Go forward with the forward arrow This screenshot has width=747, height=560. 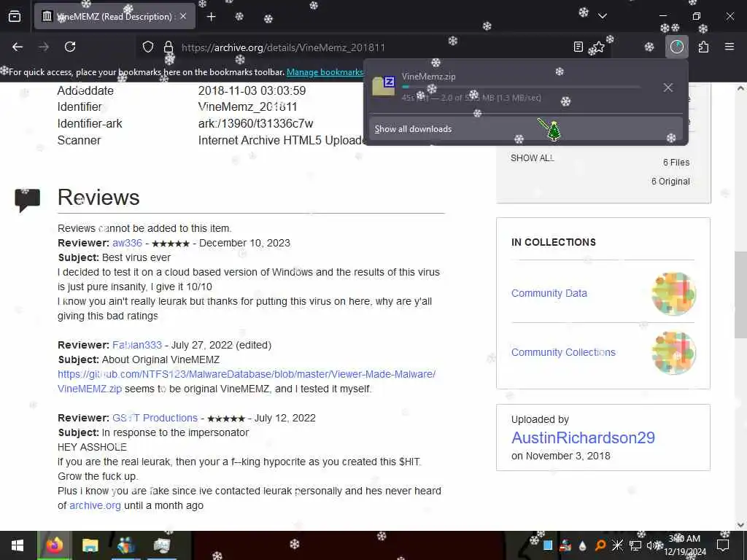(44, 47)
